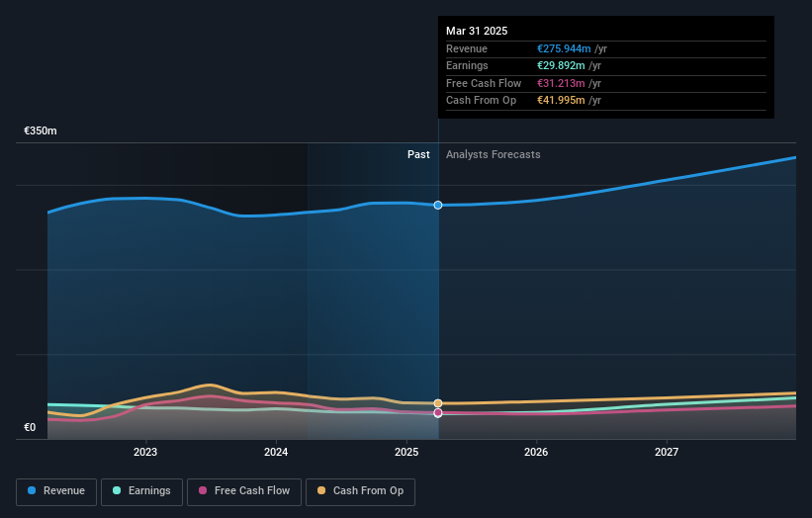
Task: Click the Analysts Forecasts label
Action: point(493,155)
